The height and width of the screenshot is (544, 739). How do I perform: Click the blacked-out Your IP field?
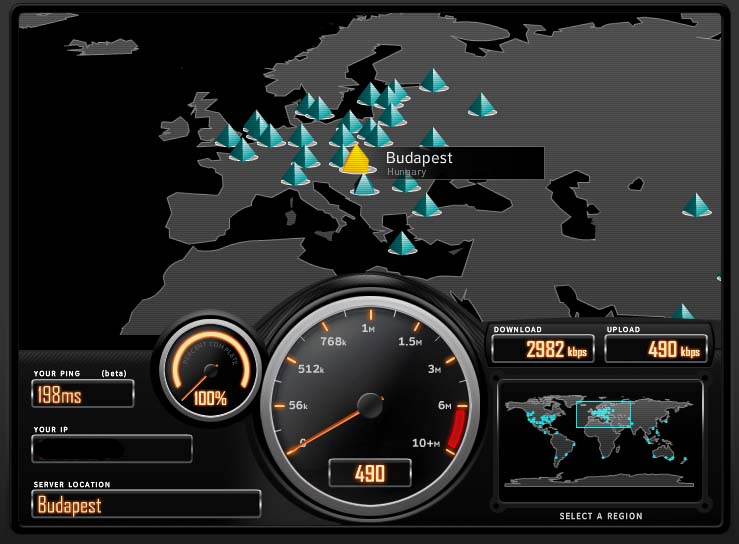pyautogui.click(x=111, y=449)
